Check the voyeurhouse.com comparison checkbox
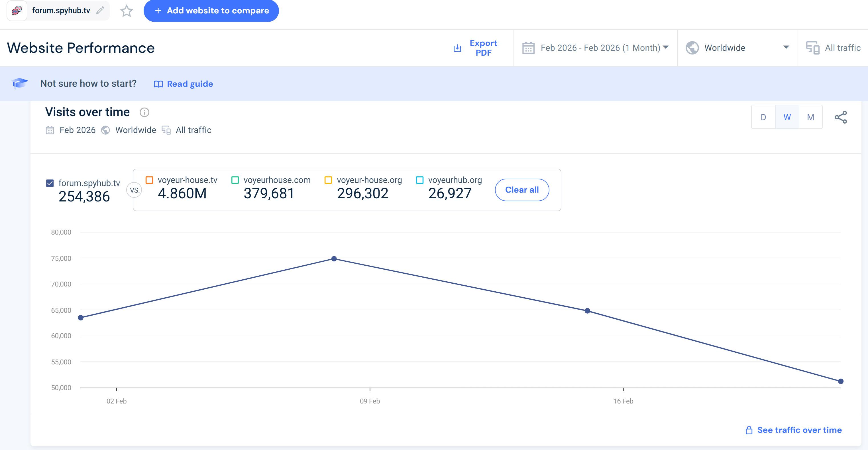Screen dimensions: 868x450 235,180
